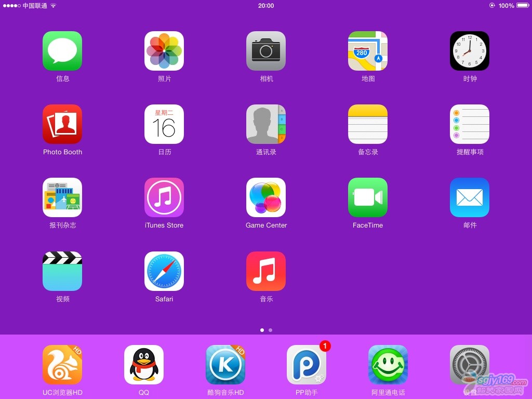Tap the Wi-Fi signal icon
The image size is (532, 399).
(54, 5)
